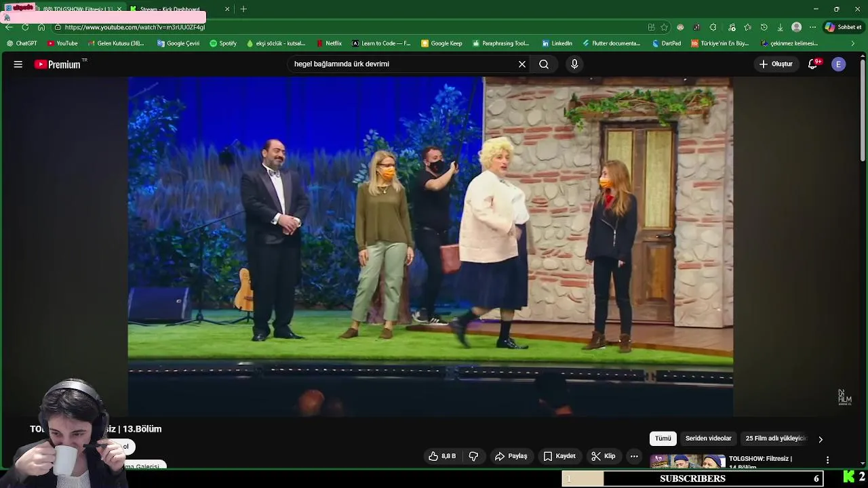
Task: Run search with the magnifier icon
Action: tap(544, 64)
